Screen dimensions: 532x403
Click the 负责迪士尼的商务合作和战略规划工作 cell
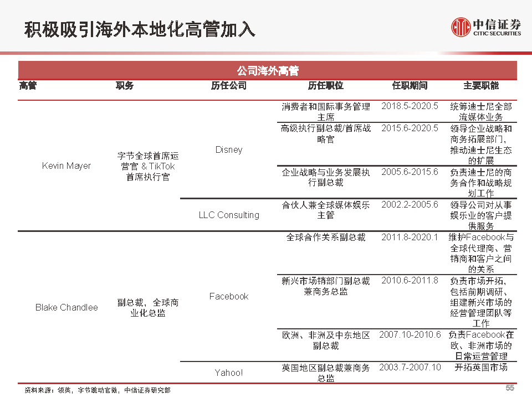tap(481, 183)
